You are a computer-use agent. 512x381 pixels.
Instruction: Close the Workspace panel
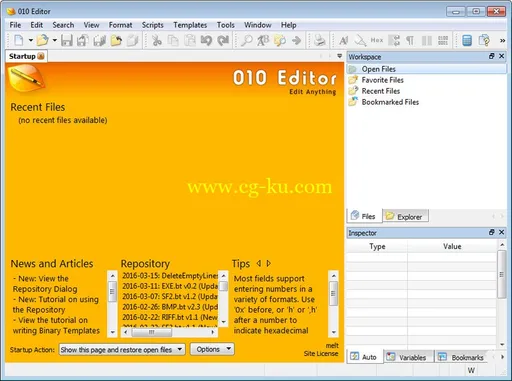pos(502,56)
